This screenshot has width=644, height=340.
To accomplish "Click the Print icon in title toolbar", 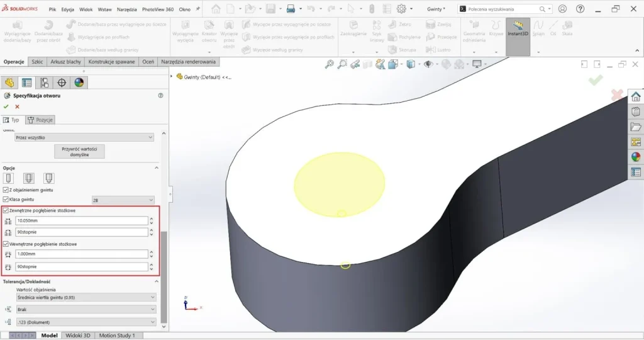I will tap(291, 9).
